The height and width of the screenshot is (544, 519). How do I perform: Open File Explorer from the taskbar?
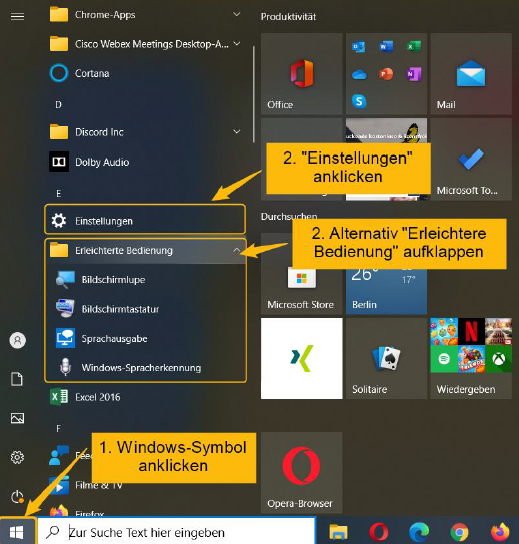coord(338,532)
